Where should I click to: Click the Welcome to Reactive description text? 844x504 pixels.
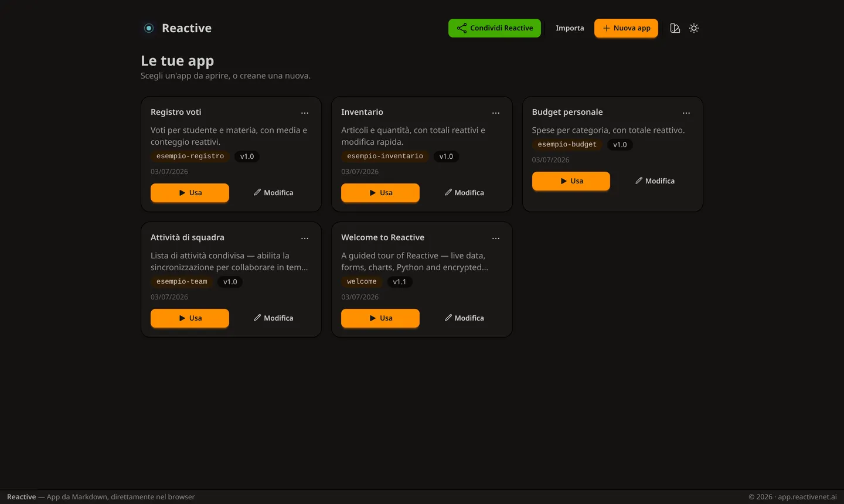[x=414, y=261]
